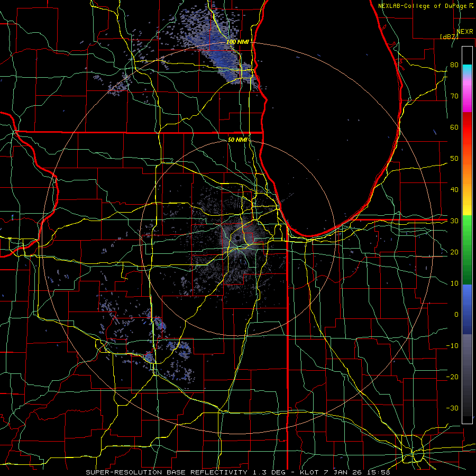Click the NEXLAB-College of DuPage credit text
This screenshot has width=476, height=476.
click(x=425, y=6)
